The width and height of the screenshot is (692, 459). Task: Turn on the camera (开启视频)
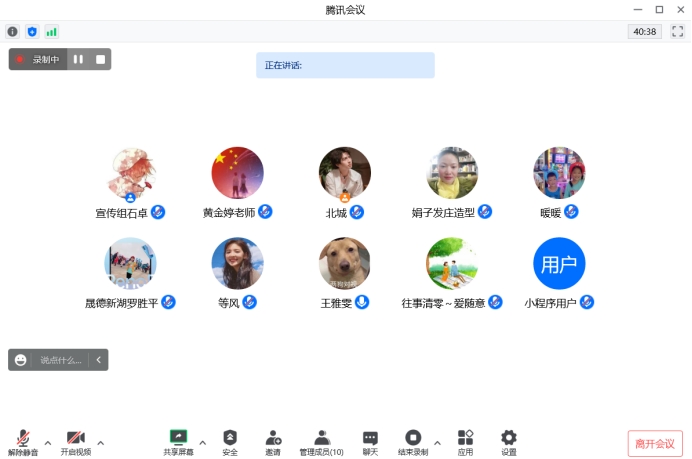(75, 441)
